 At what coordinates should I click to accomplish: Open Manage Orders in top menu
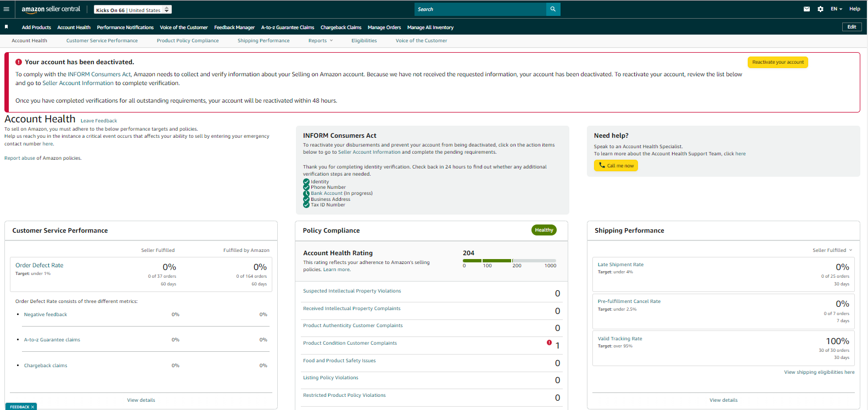[x=384, y=27]
